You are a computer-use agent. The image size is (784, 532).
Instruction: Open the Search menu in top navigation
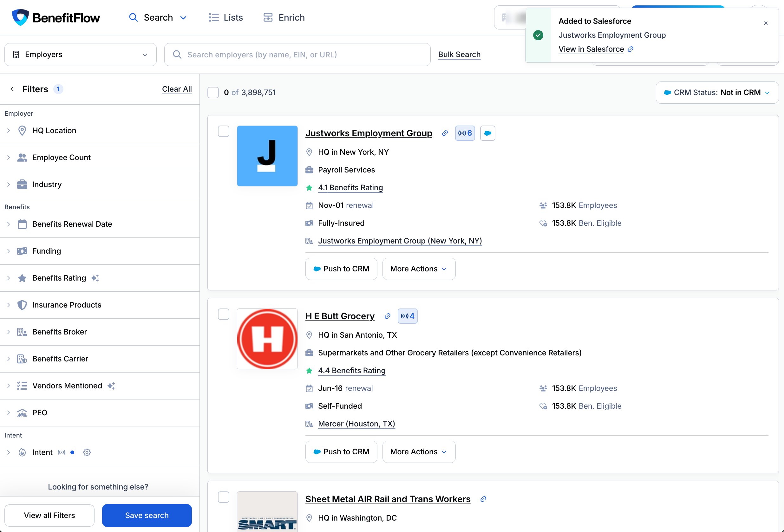click(158, 17)
